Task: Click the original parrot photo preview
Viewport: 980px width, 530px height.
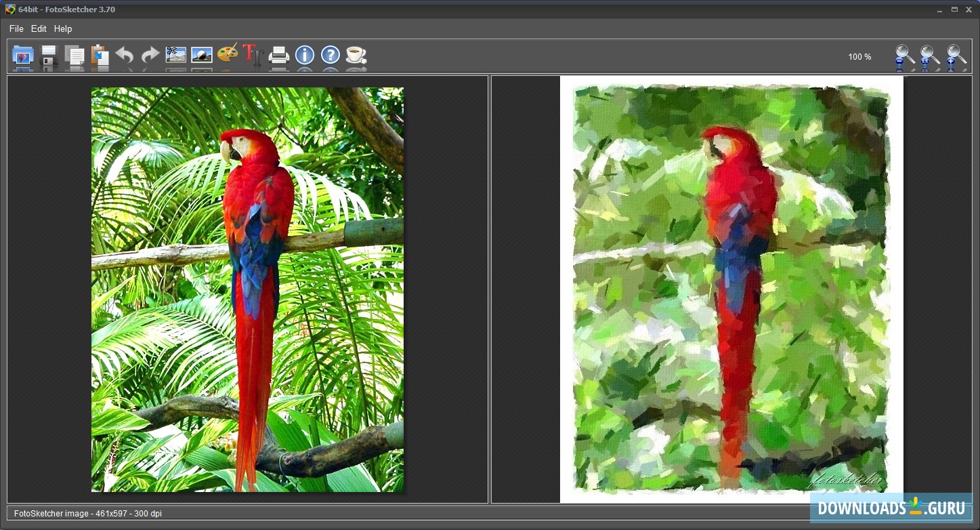Action: coord(247,289)
